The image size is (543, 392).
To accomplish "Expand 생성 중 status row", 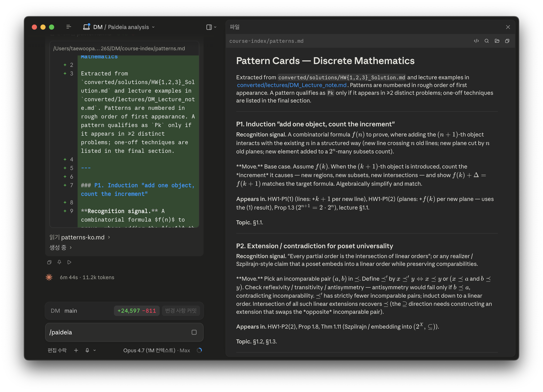I will coord(60,247).
